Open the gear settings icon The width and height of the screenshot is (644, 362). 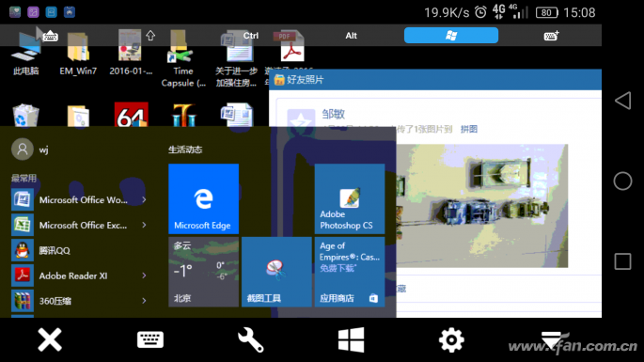(x=451, y=339)
